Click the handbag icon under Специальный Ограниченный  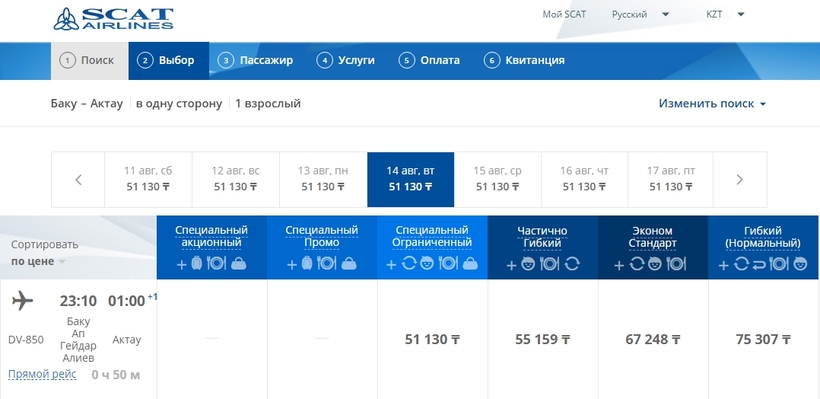tap(470, 264)
